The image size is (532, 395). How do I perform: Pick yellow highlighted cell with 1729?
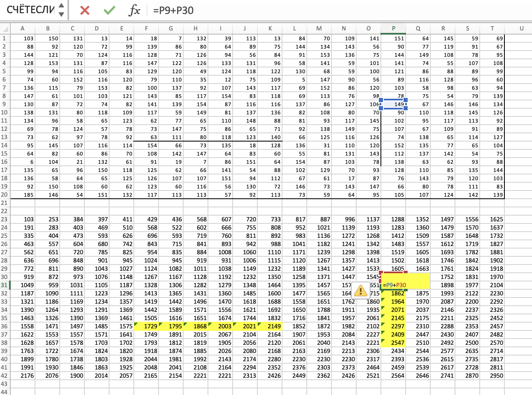click(147, 326)
